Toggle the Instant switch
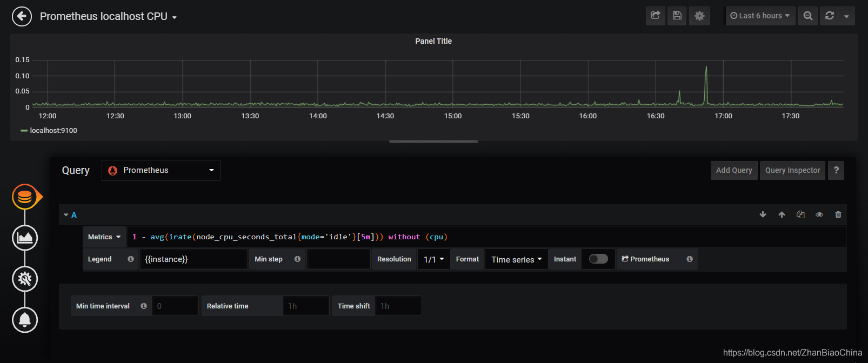The image size is (868, 363). 598,259
